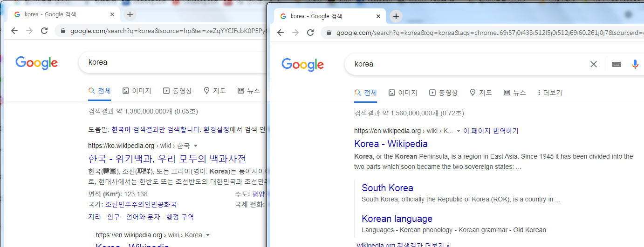Open the 지리 sitelink
The image size is (644, 247).
click(95, 217)
